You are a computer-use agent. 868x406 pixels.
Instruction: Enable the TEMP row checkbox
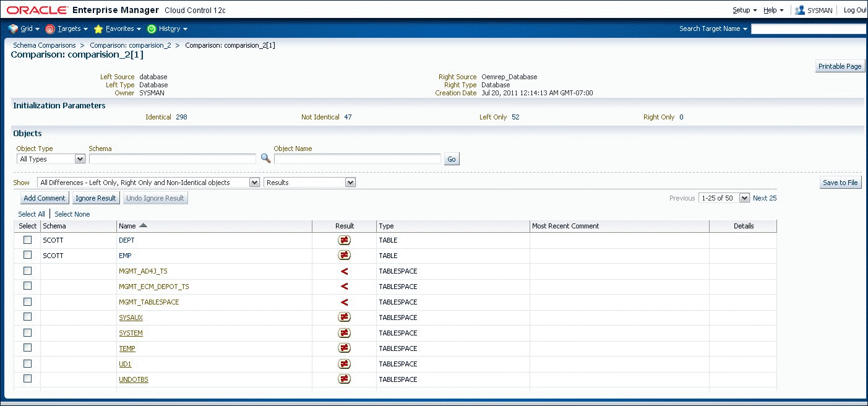click(27, 348)
